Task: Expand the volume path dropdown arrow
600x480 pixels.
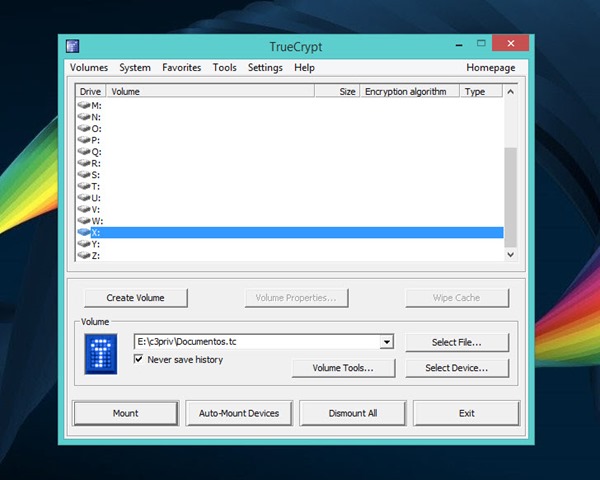Action: 387,342
